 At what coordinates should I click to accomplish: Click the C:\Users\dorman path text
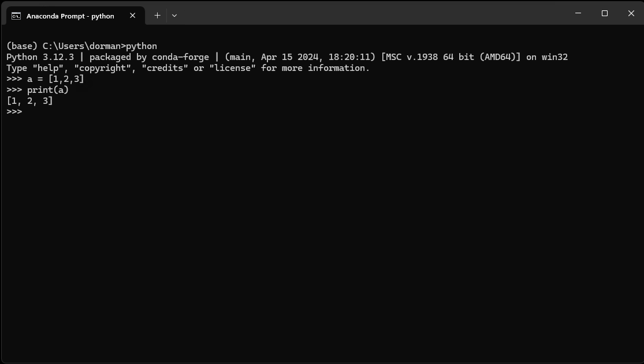coord(81,46)
